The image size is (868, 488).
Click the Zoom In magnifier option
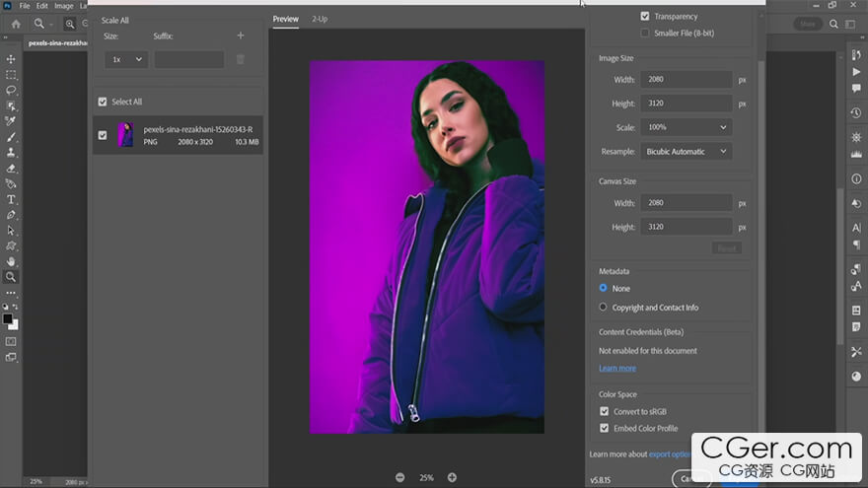click(70, 24)
